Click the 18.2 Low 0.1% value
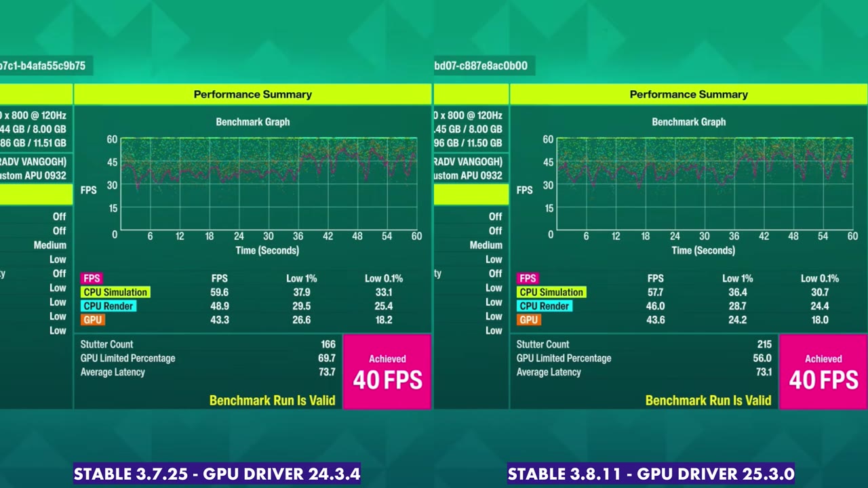The width and height of the screenshot is (868, 488). coord(384,320)
